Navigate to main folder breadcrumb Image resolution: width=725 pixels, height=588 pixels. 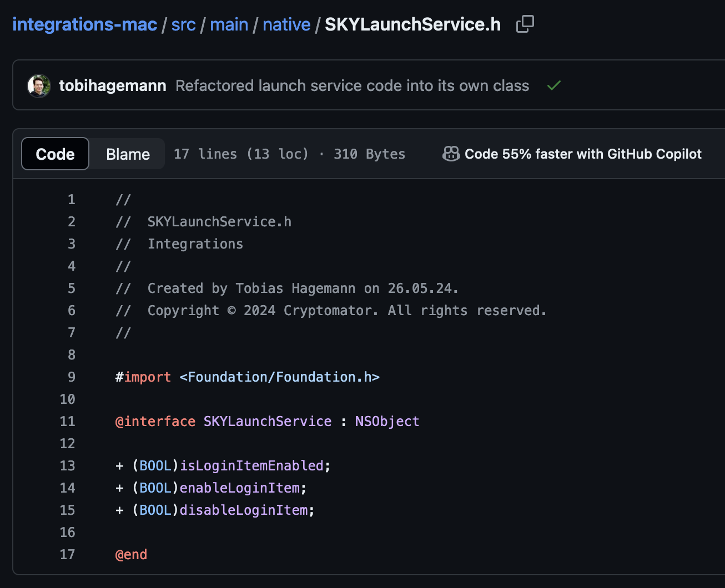(229, 24)
